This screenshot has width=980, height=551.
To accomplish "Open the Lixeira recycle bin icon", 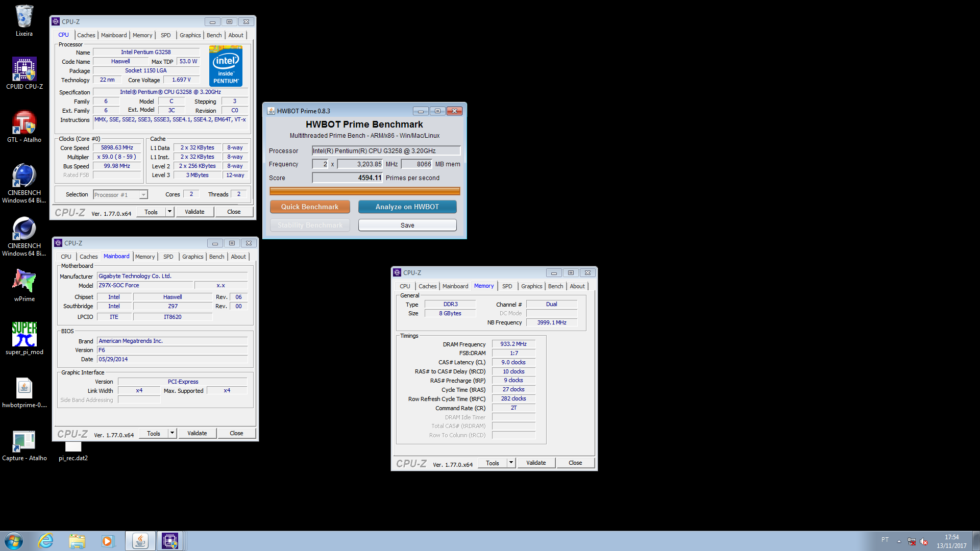I will [x=24, y=20].
